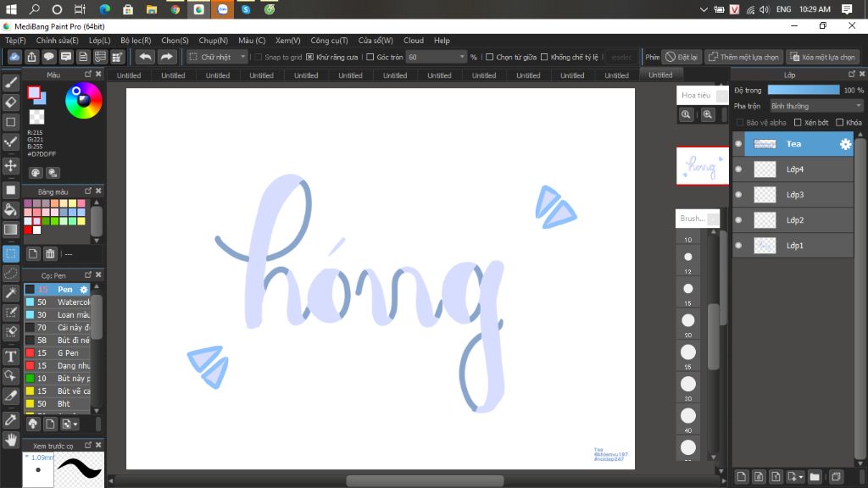Select the Magic Wand tool

click(10, 292)
